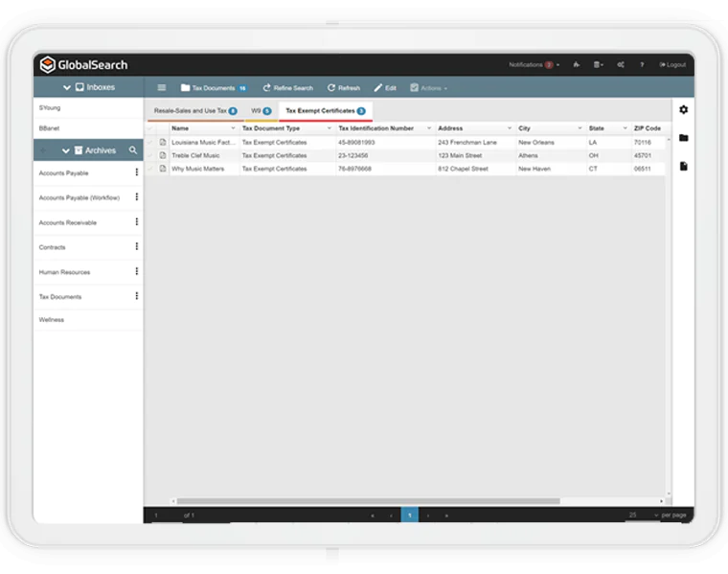Click the folder icon in right sidebar
This screenshot has height=574, width=728.
click(x=683, y=138)
